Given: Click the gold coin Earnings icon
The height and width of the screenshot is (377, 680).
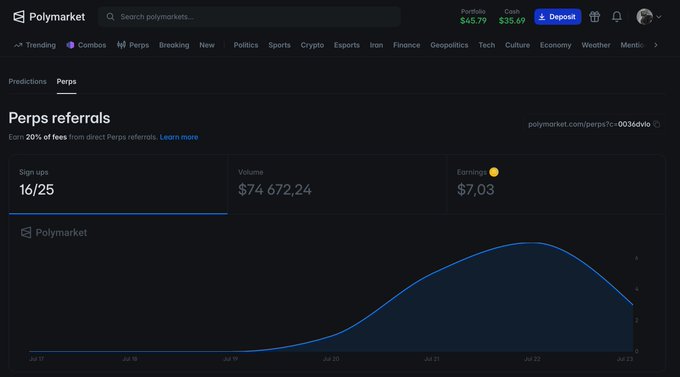Looking at the screenshot, I should (x=494, y=172).
